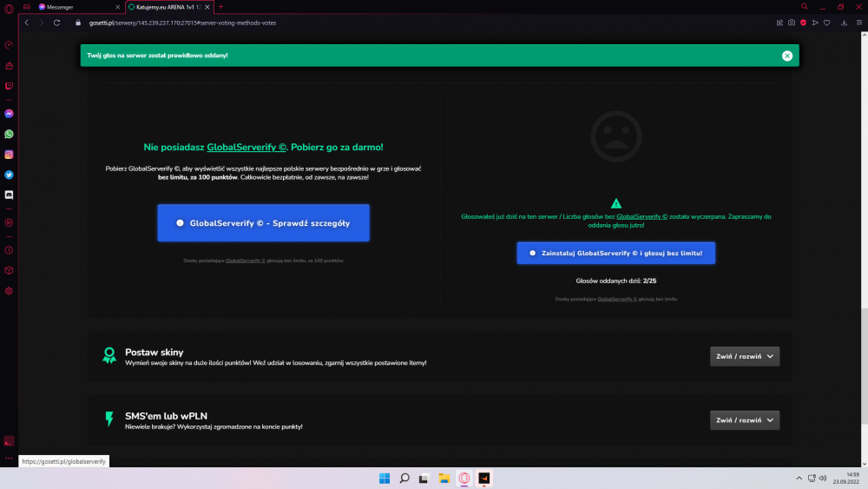This screenshot has width=868, height=489.
Task: Open GlobalServerify link in green heading
Action: pyautogui.click(x=247, y=148)
